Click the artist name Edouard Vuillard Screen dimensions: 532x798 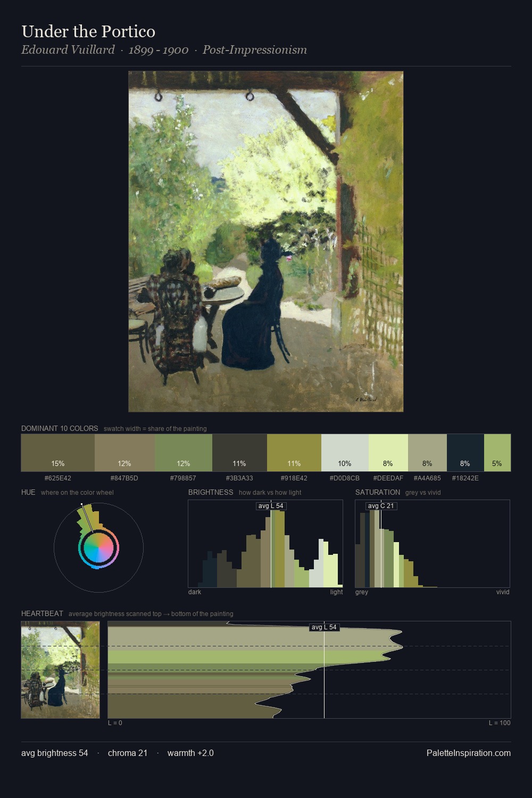pyautogui.click(x=68, y=49)
